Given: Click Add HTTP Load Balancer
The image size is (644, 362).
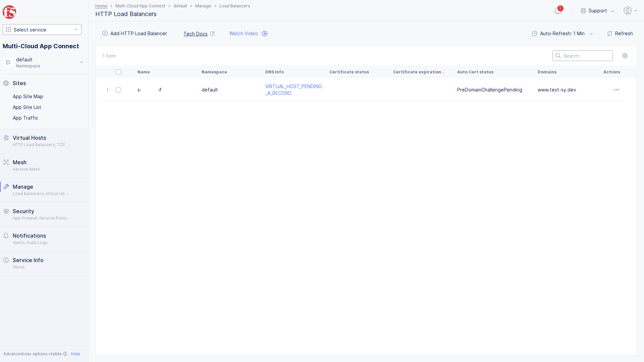Looking at the screenshot, I should [135, 34].
